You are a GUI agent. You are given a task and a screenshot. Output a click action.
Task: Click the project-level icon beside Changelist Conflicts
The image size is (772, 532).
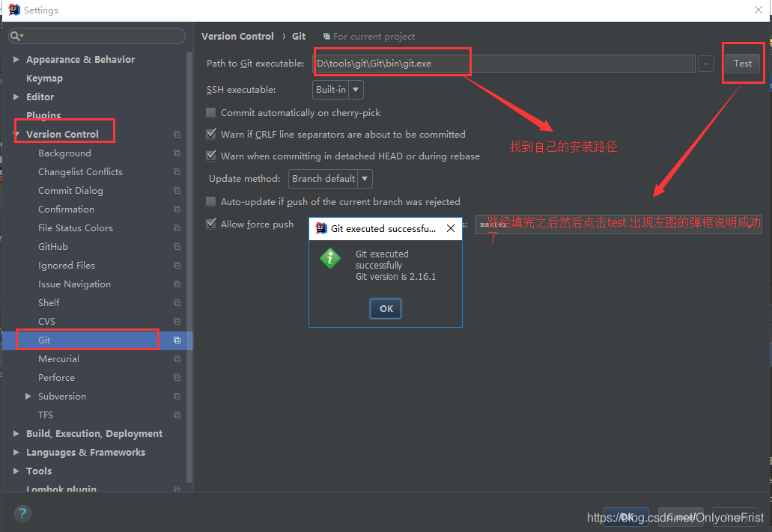(x=177, y=172)
